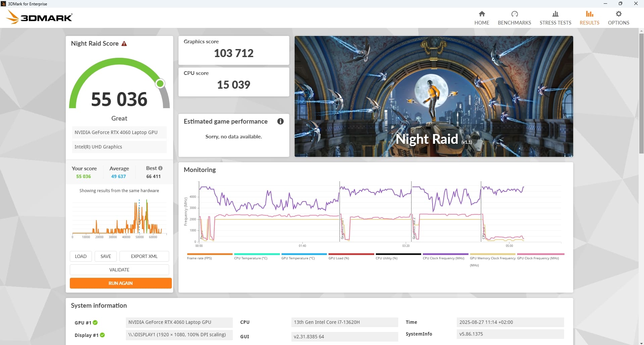Open the Home tab icon

click(x=482, y=14)
